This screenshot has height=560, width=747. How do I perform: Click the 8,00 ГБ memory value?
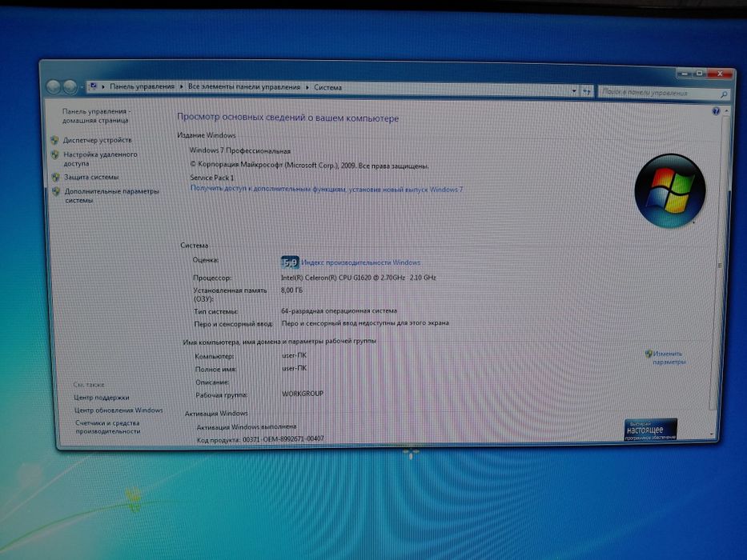tap(291, 290)
